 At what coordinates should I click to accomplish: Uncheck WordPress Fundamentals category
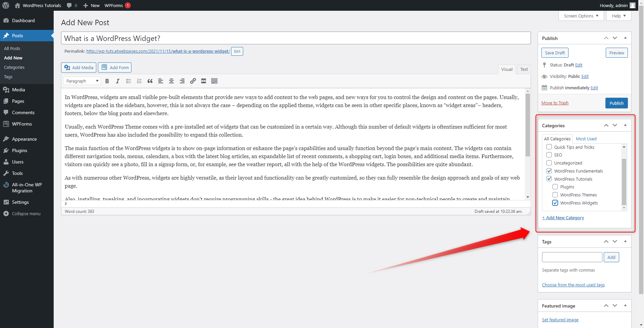[549, 171]
